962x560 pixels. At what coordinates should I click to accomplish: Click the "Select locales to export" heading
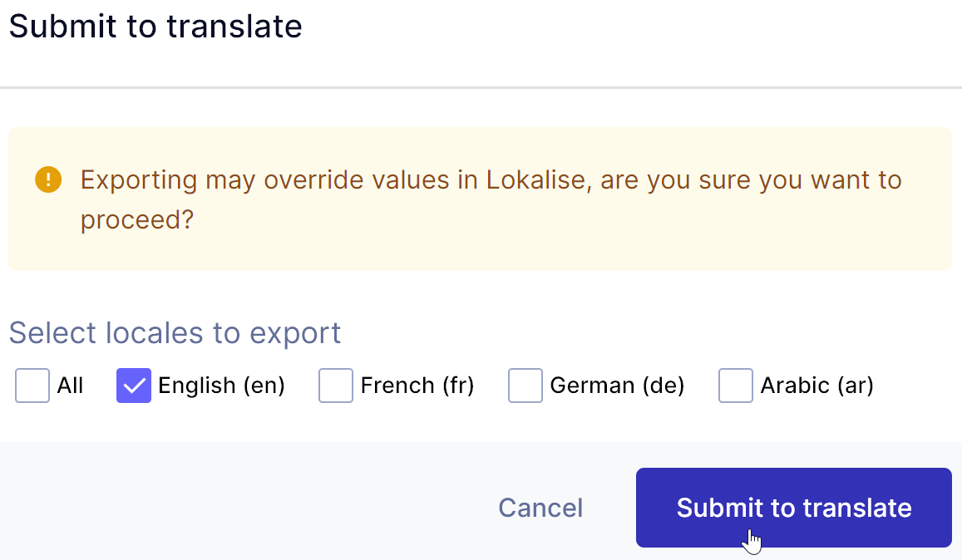pyautogui.click(x=175, y=333)
